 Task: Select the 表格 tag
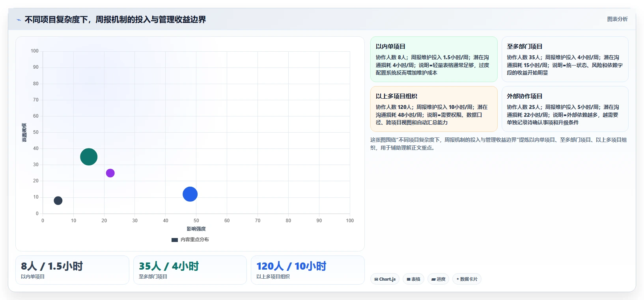[413, 279]
